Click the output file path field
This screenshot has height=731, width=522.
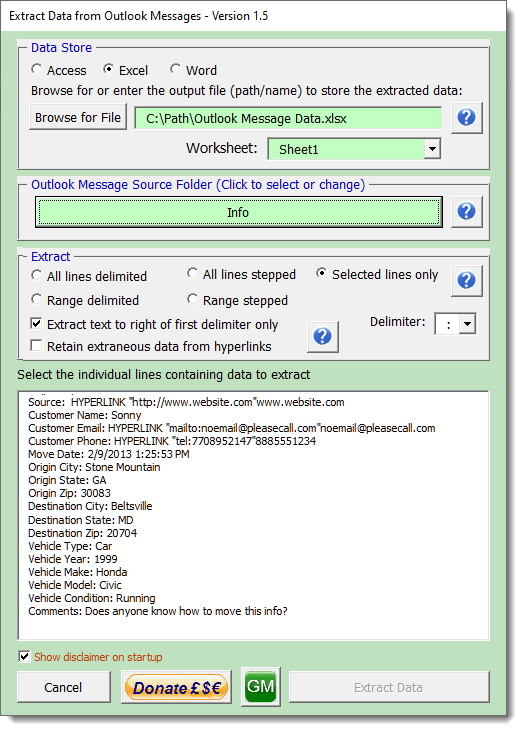(x=288, y=118)
